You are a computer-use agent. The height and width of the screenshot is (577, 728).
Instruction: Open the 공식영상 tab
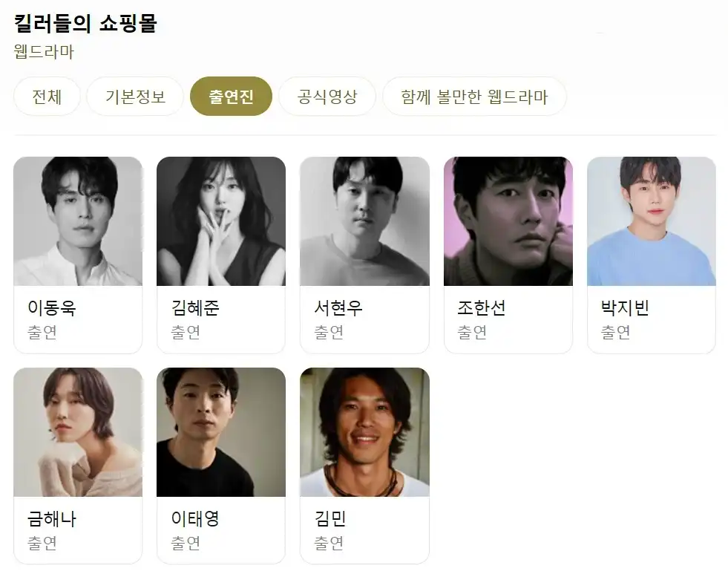(327, 97)
